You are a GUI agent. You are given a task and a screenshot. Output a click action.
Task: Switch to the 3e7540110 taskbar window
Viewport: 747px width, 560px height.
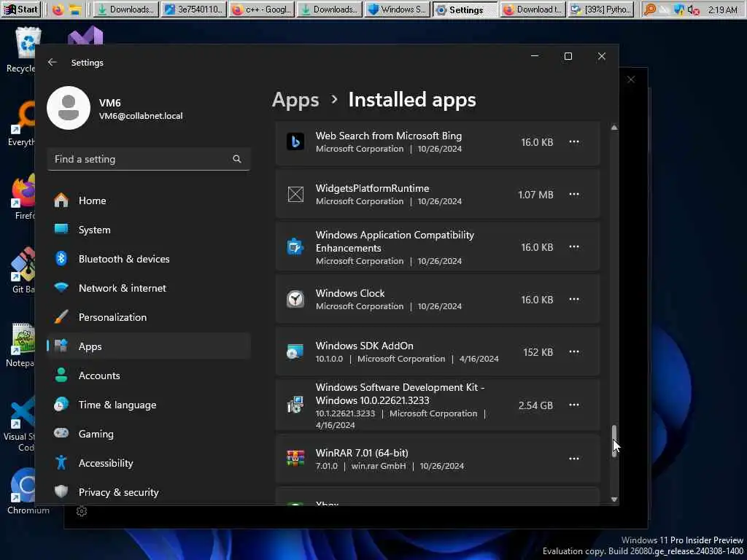(194, 9)
